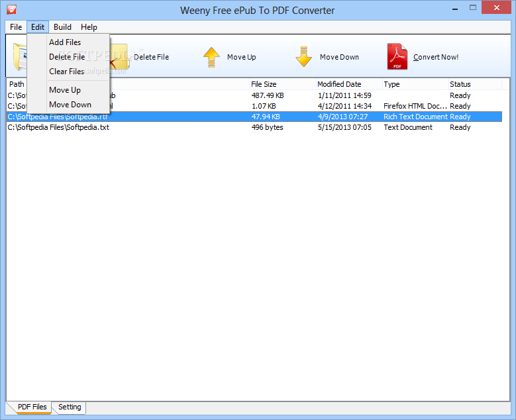Click Ready status of the 487.49 KB row
The height and width of the screenshot is (420, 516).
pos(460,95)
